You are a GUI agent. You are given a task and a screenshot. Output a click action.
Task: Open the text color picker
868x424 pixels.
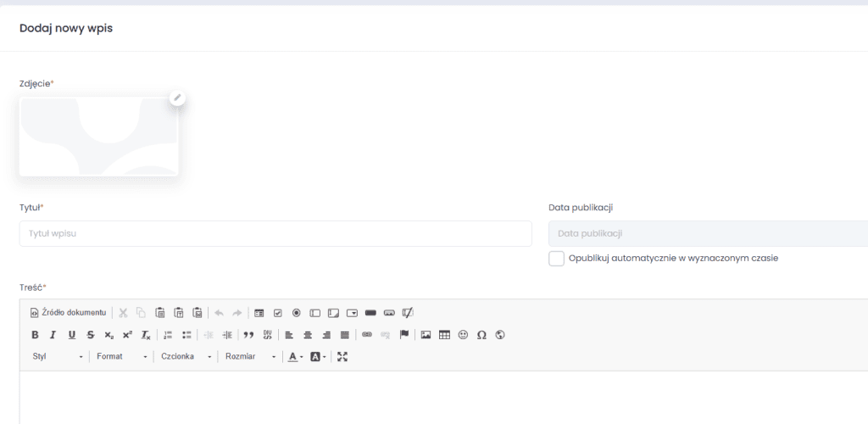[x=294, y=357]
